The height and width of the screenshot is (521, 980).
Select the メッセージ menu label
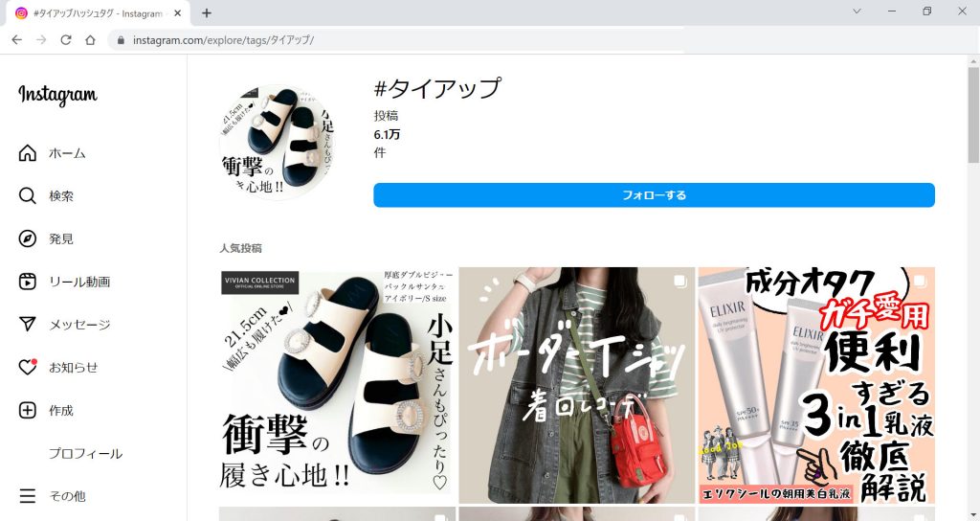tap(79, 325)
